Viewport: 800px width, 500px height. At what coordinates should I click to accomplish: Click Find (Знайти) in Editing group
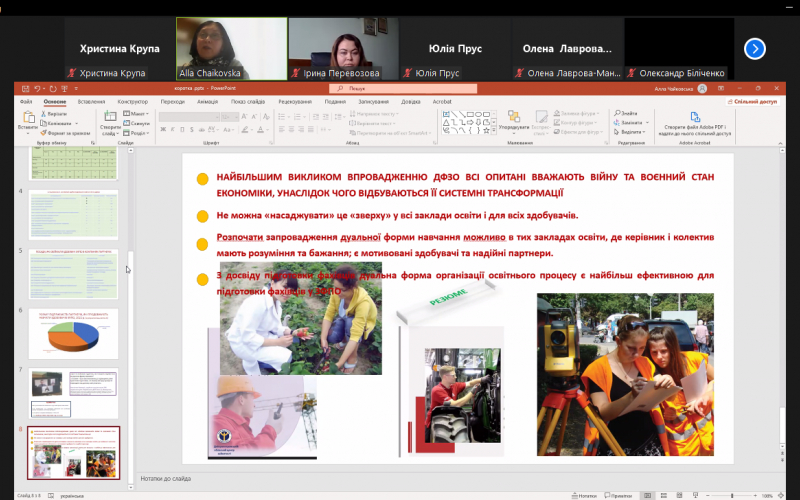626,113
